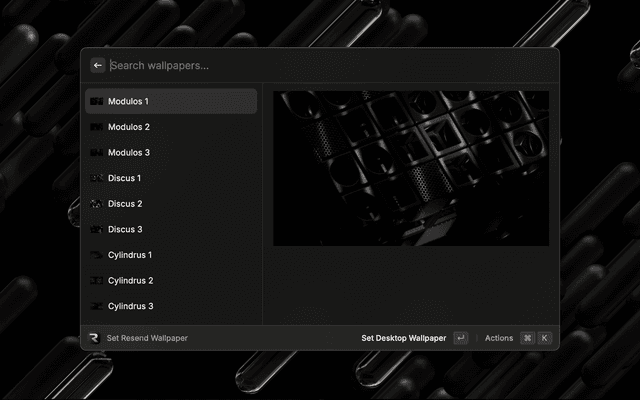This screenshot has height=400, width=640.
Task: Click the back arrow button
Action: point(98,65)
